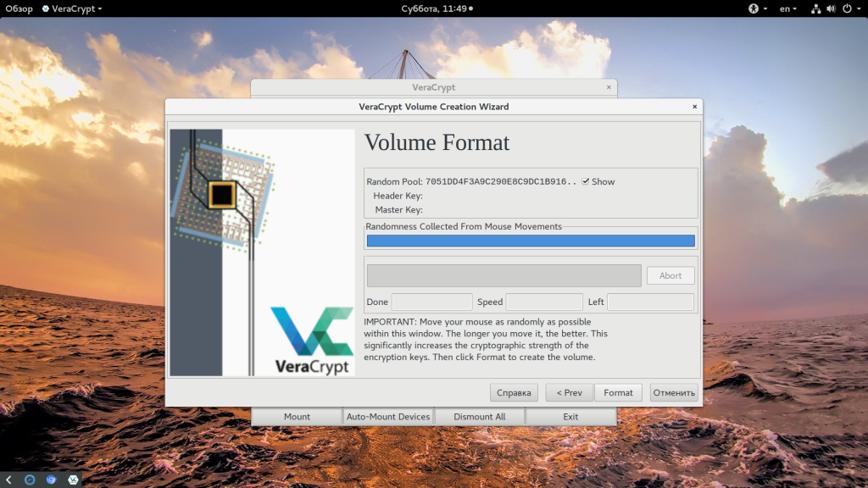Viewport: 868px width, 488px height.
Task: Uncheck the Show random pool checkbox
Action: pyautogui.click(x=586, y=181)
